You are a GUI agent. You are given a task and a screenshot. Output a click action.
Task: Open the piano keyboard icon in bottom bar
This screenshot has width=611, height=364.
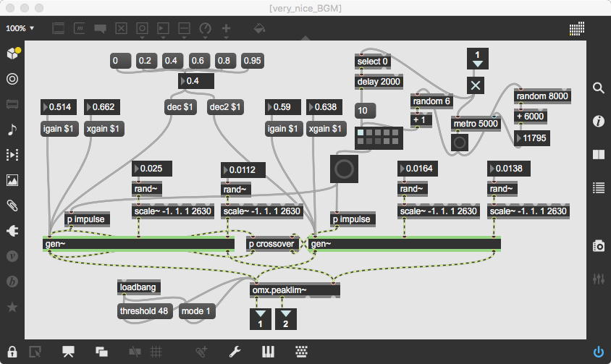[x=268, y=352]
